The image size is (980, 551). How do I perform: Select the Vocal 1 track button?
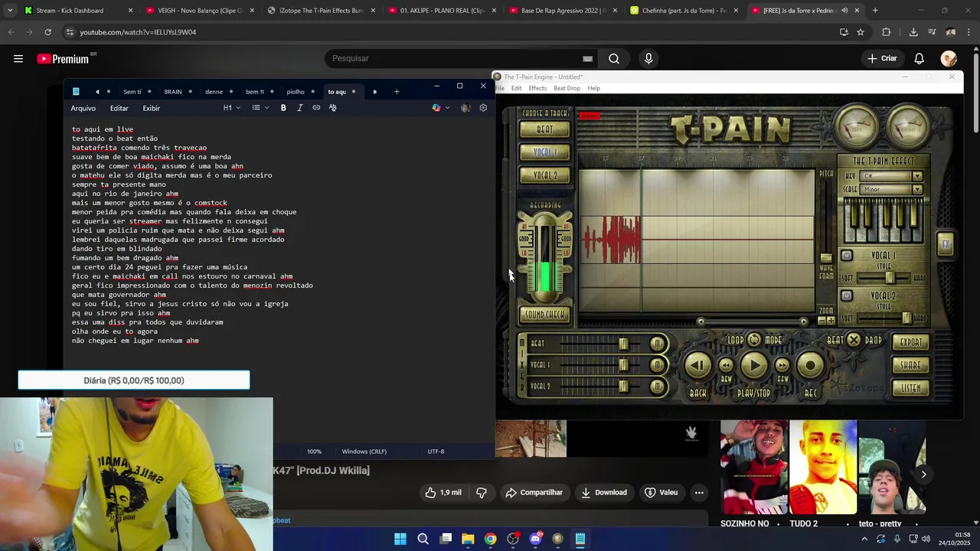click(x=545, y=153)
